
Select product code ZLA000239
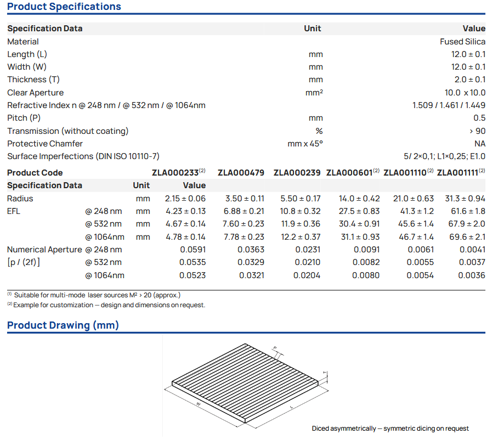click(297, 173)
